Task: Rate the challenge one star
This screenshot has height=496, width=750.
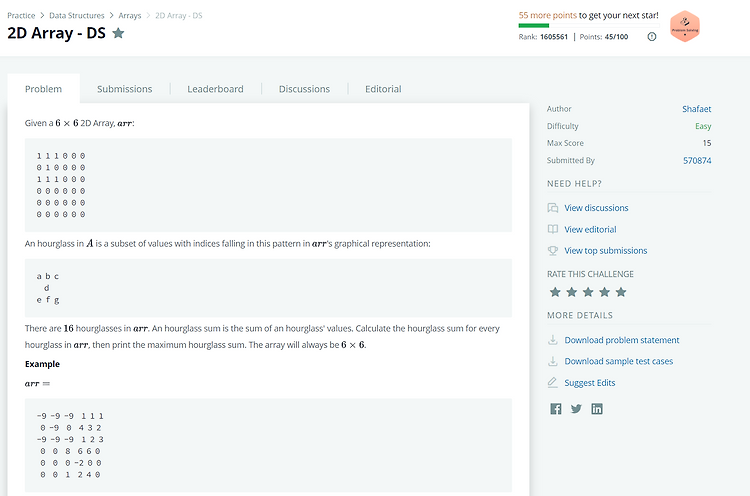Action: (x=555, y=292)
